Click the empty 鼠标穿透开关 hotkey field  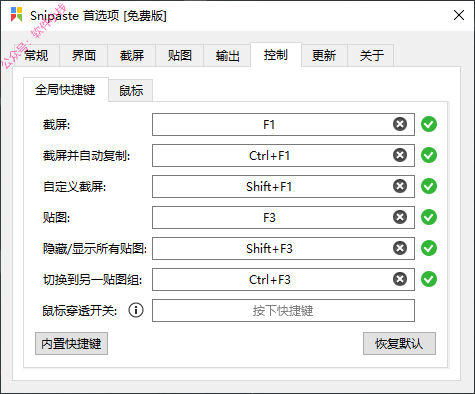283,310
